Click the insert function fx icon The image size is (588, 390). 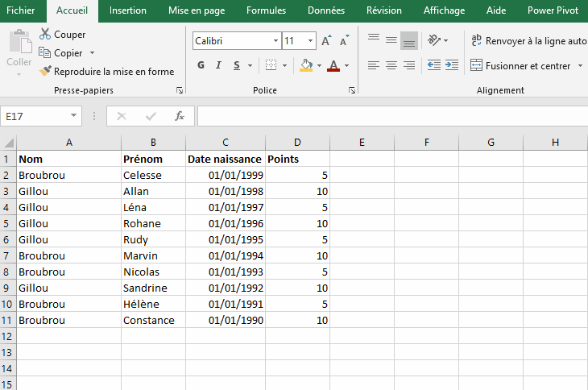180,116
